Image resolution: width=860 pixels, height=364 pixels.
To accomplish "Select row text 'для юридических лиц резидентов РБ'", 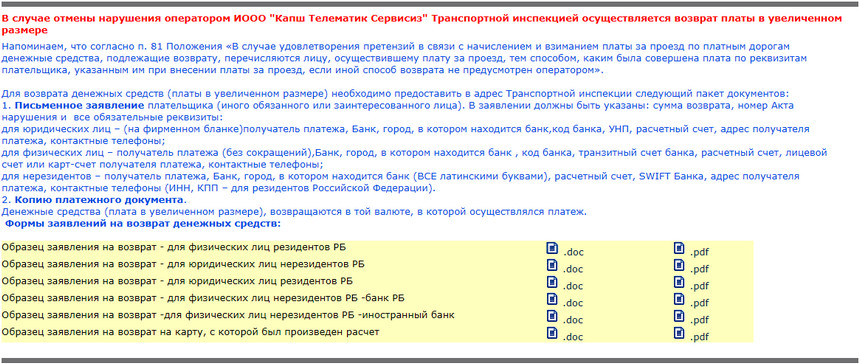I will [259, 281].
